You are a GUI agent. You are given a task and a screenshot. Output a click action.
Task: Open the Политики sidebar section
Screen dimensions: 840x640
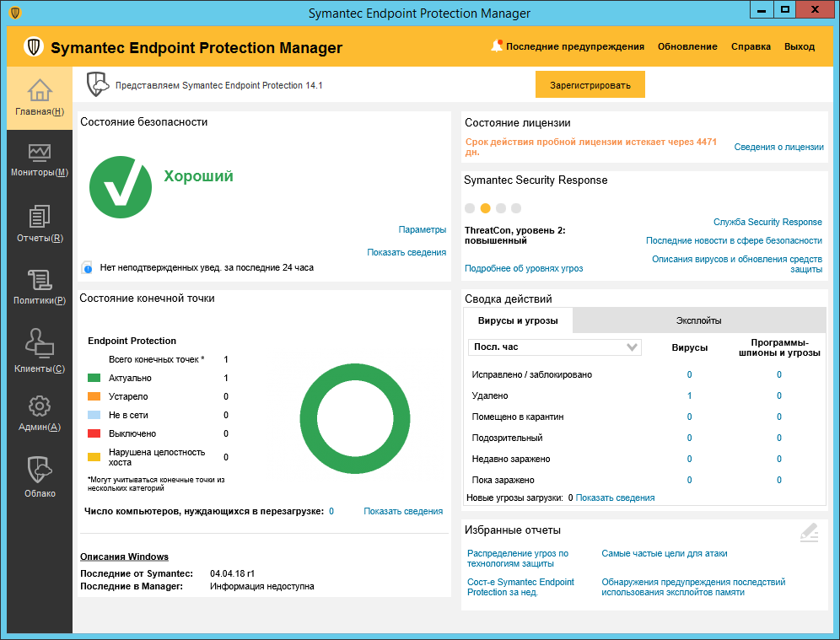coord(40,287)
